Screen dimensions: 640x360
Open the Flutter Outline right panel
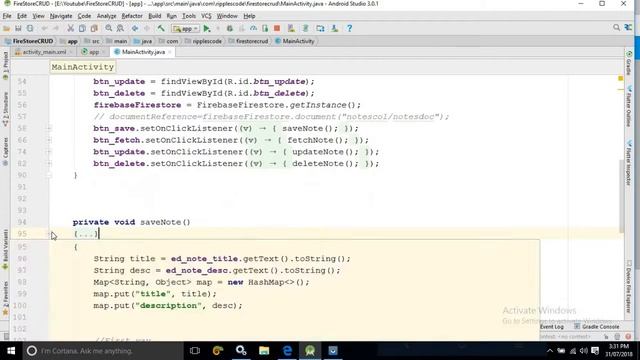click(629, 107)
